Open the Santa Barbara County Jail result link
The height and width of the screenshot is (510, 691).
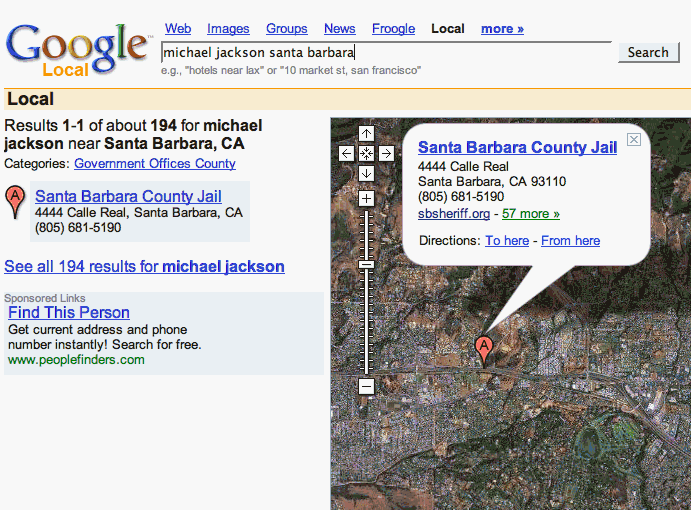tap(128, 196)
